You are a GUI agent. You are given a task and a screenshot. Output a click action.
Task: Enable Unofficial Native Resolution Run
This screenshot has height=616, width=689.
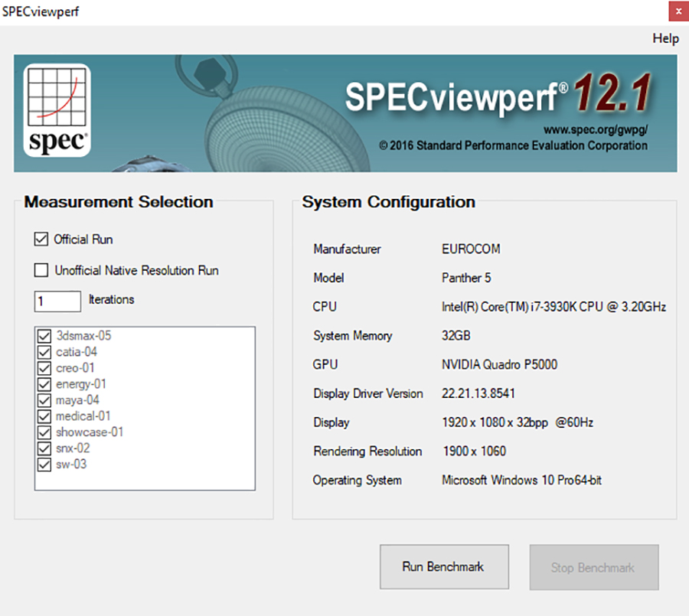coord(41,270)
